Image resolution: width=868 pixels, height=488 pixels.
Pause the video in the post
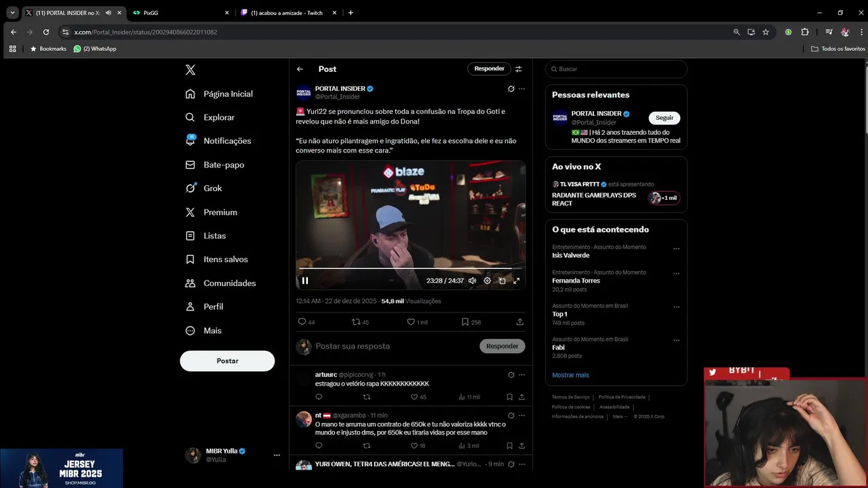[305, 281]
